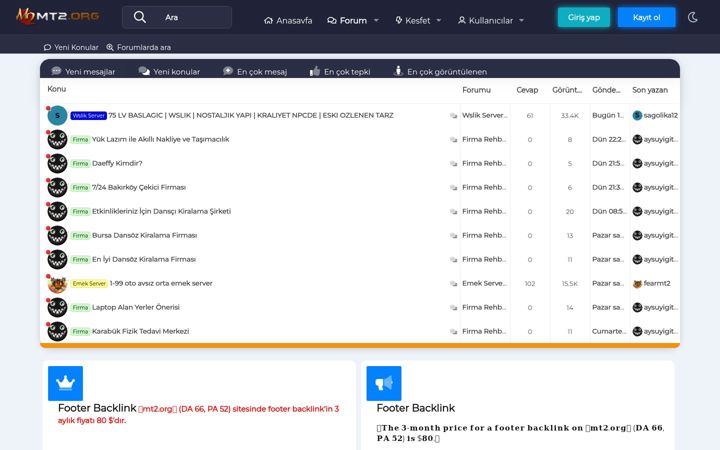Click forum icon in 7/24 Bakırköy Çekici row
Viewport: 720px width, 450px height.
[x=454, y=187]
